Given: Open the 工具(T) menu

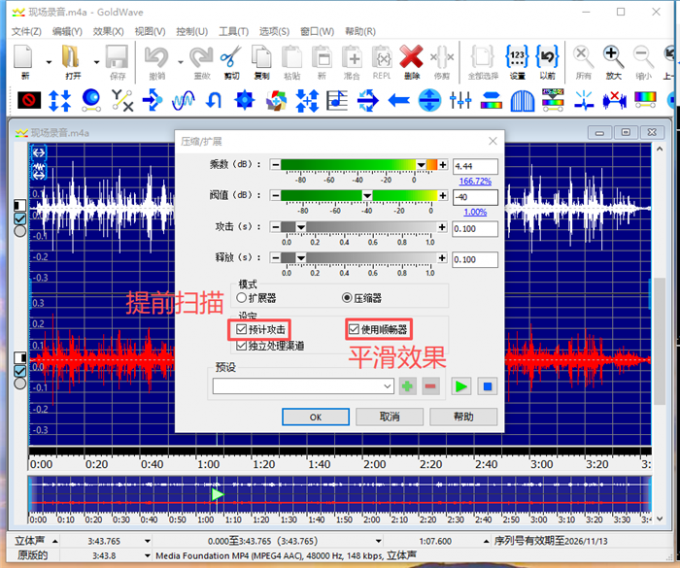Looking at the screenshot, I should pos(233,31).
